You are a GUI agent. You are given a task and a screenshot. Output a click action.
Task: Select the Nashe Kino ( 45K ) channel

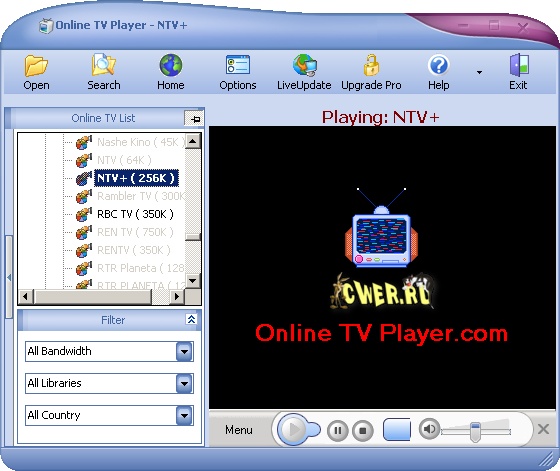point(141,142)
